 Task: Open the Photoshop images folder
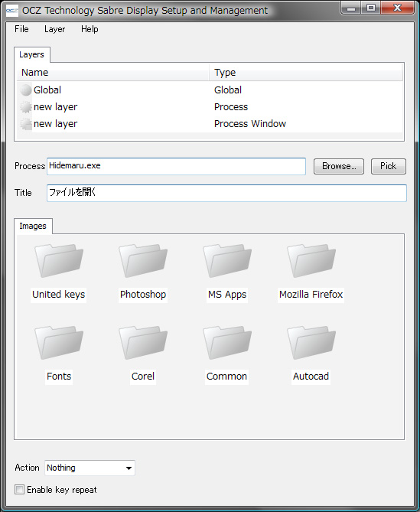(x=143, y=260)
